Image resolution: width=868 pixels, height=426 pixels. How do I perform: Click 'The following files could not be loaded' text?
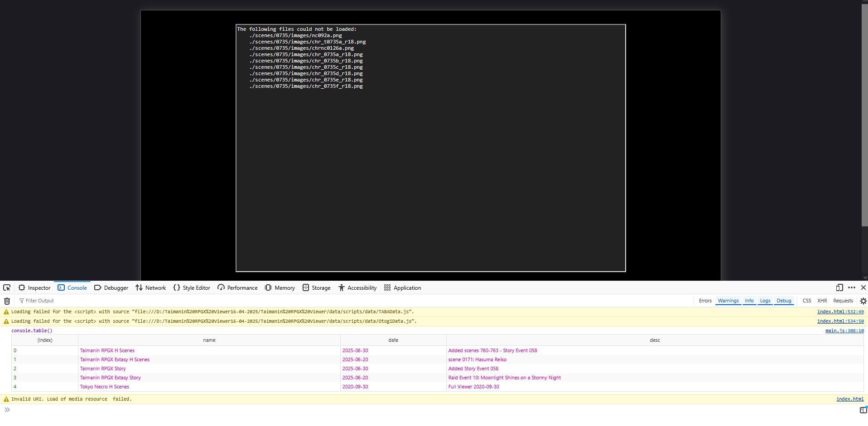(x=297, y=29)
